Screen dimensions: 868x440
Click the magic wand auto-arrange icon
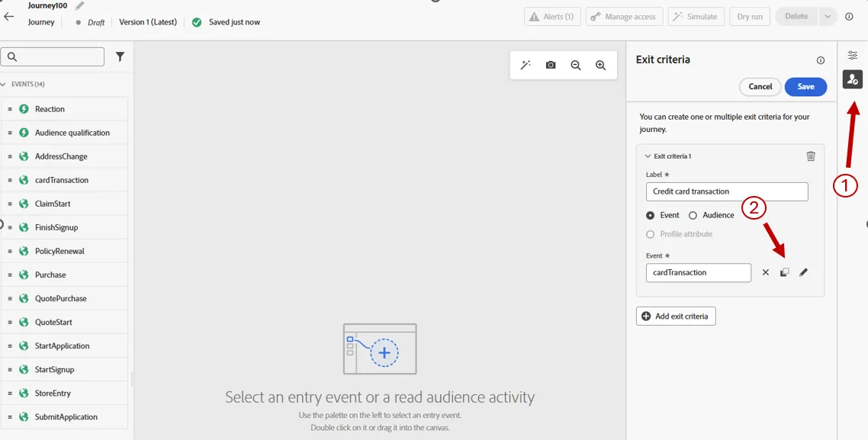(526, 65)
